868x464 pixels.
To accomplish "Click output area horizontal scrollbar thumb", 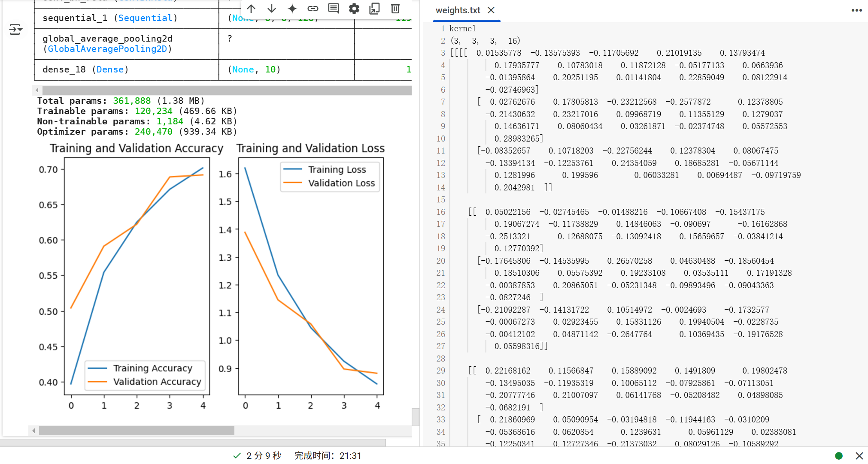I will click(x=137, y=431).
